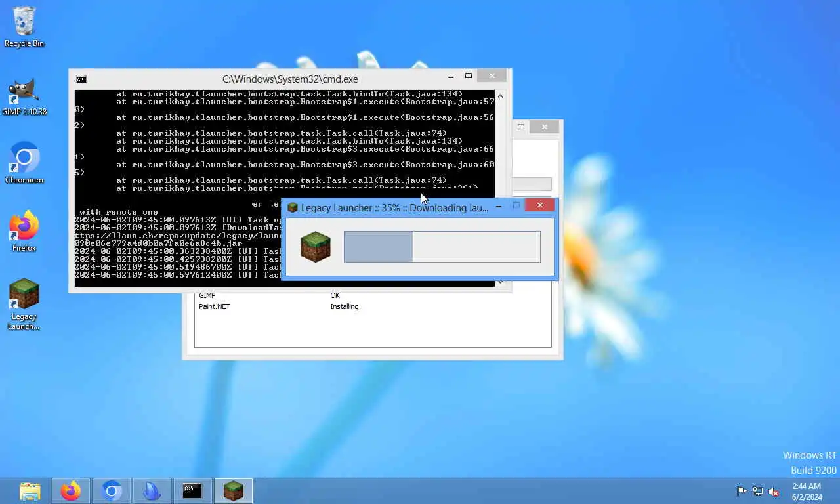840x504 pixels.
Task: Maximize the cmd.exe window
Action: (469, 76)
